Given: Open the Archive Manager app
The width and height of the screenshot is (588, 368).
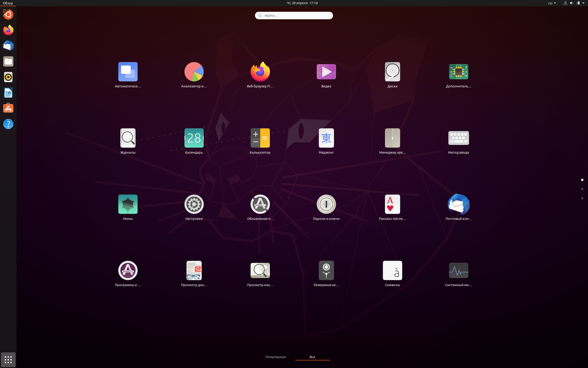Looking at the screenshot, I should pos(392,138).
